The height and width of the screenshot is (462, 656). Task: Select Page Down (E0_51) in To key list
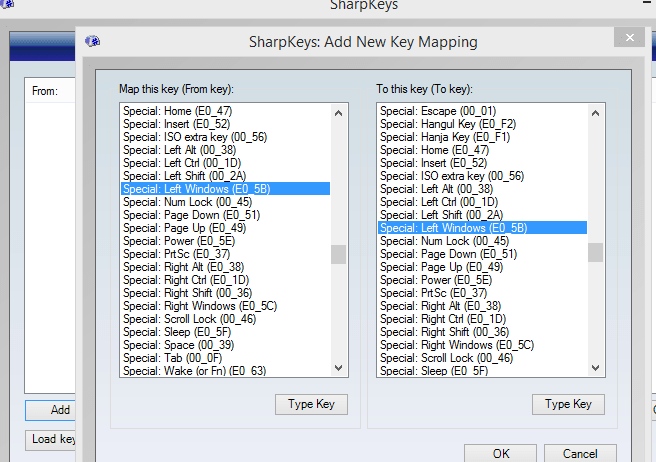click(482, 254)
